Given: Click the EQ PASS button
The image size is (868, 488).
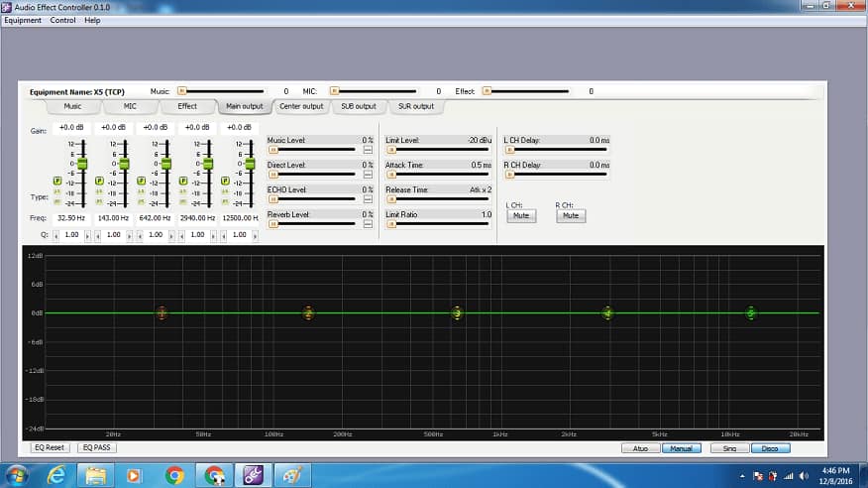Looking at the screenshot, I should pos(96,447).
